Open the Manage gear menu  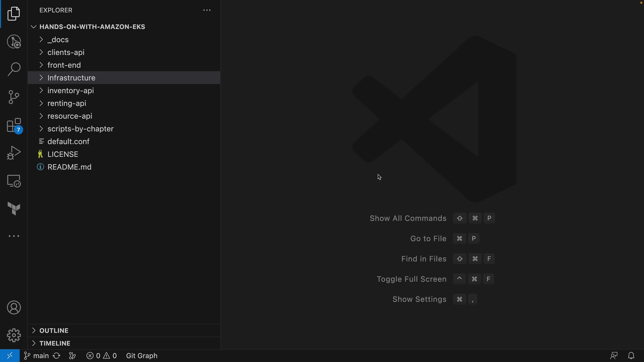click(x=14, y=335)
